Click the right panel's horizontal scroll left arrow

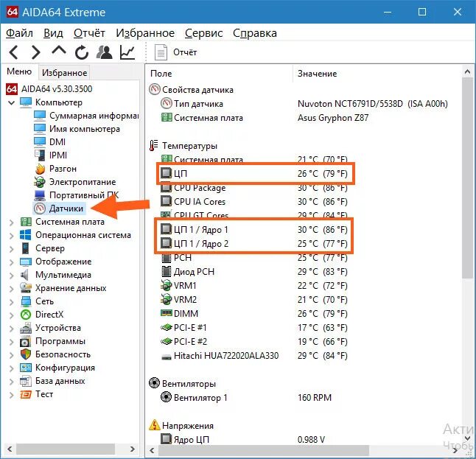pyautogui.click(x=152, y=450)
